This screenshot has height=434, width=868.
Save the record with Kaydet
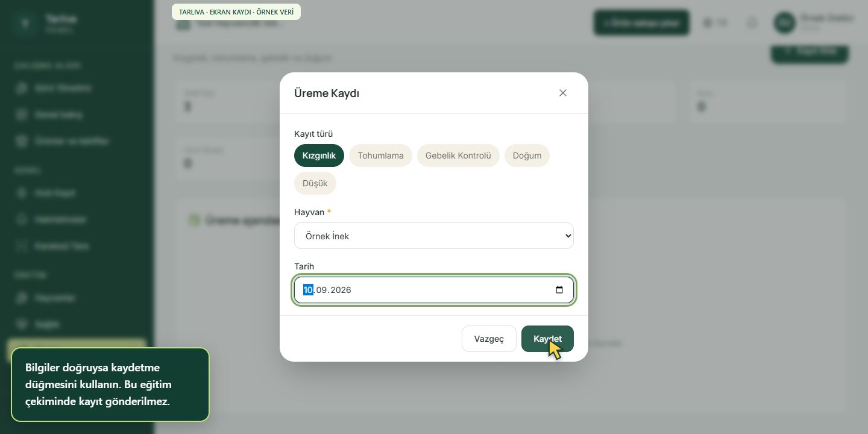pyautogui.click(x=547, y=339)
